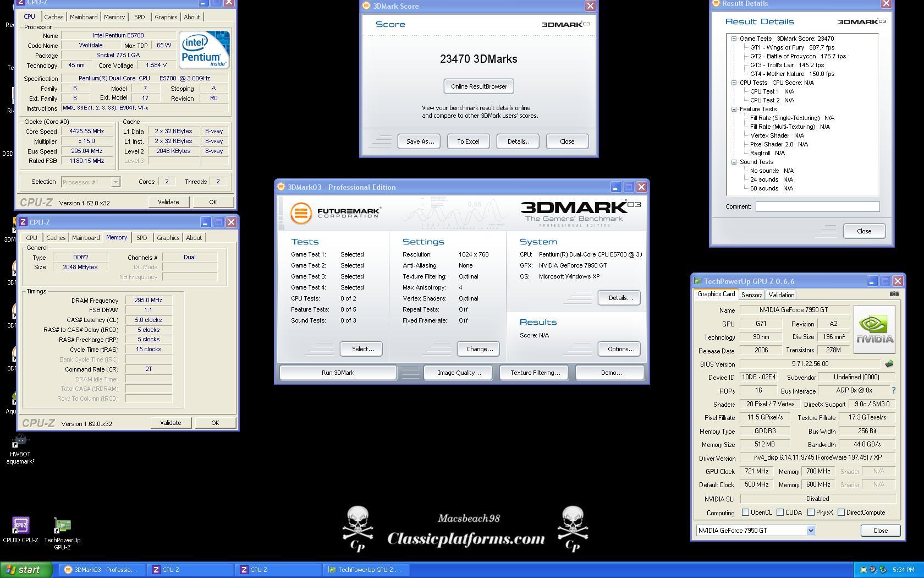Click OK in the CPU-Z Memory window
Image resolution: width=924 pixels, height=578 pixels.
tap(215, 423)
